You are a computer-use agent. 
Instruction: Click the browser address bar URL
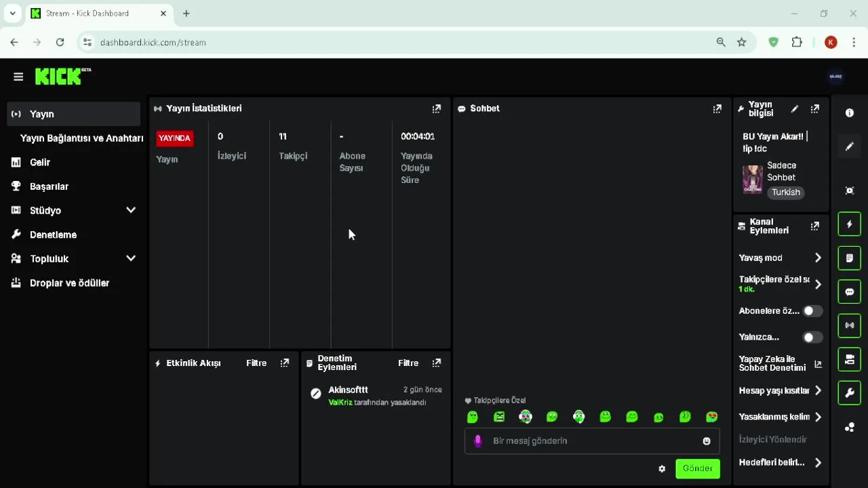coord(153,42)
